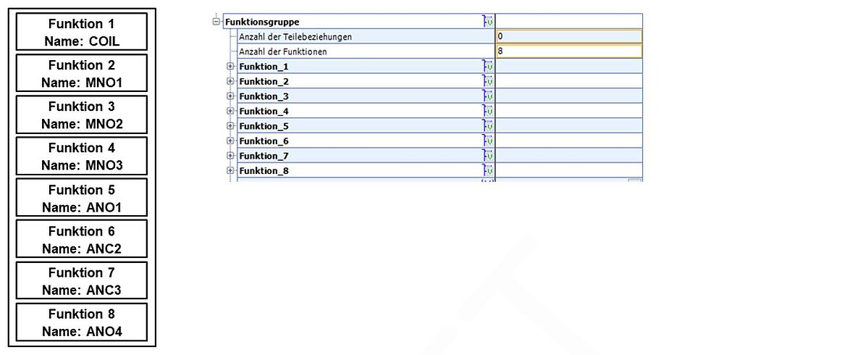The height and width of the screenshot is (355, 868).
Task: Click the Anzahl der Teilebeziehungen value field
Action: click(568, 36)
